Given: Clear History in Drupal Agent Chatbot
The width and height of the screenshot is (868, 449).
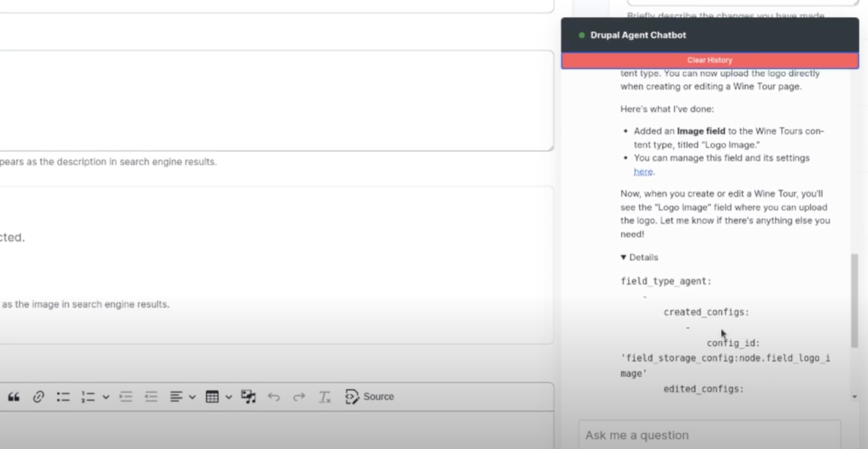Looking at the screenshot, I should point(710,60).
